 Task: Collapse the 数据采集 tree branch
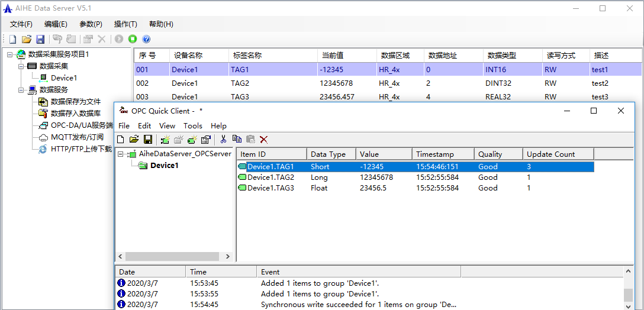coord(21,66)
